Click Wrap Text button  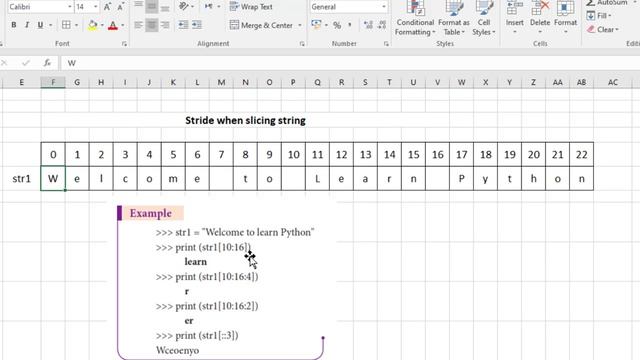tap(251, 7)
